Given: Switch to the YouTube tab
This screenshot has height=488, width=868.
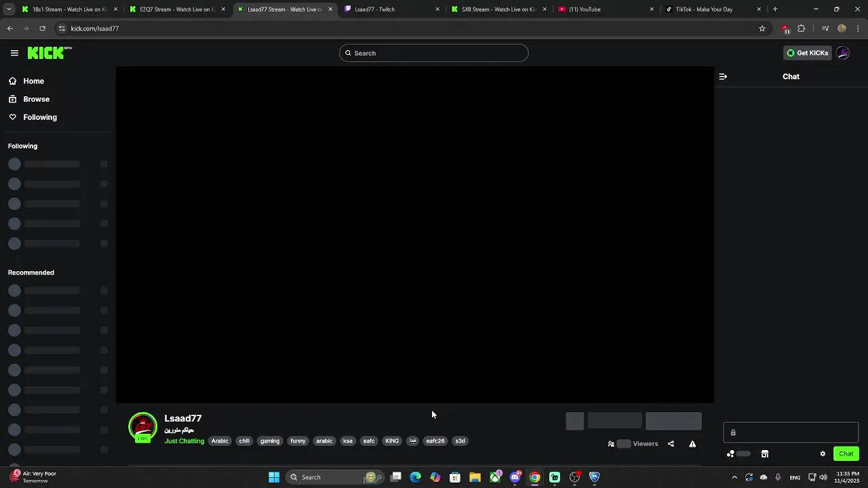Looking at the screenshot, I should 606,9.
